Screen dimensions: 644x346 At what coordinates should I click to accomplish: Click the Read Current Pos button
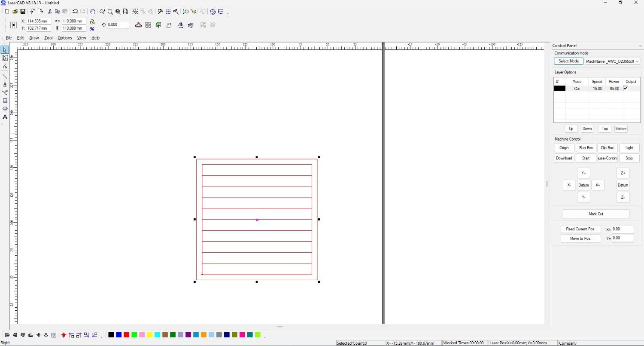click(580, 229)
